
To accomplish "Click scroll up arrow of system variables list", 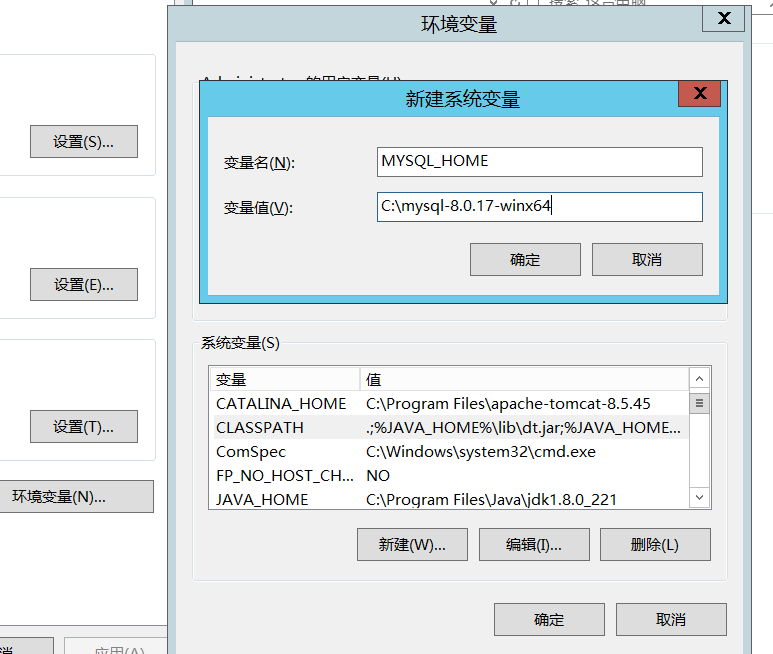I will [699, 379].
